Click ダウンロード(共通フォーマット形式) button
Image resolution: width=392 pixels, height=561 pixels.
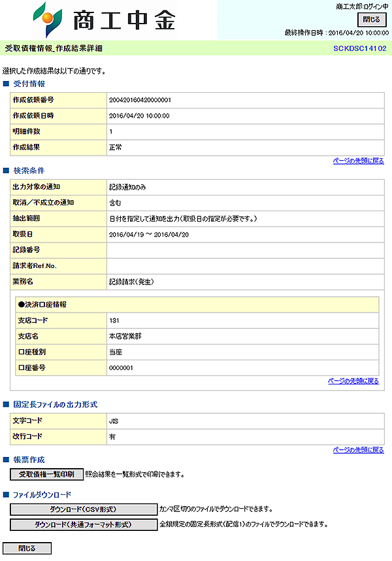[84, 524]
